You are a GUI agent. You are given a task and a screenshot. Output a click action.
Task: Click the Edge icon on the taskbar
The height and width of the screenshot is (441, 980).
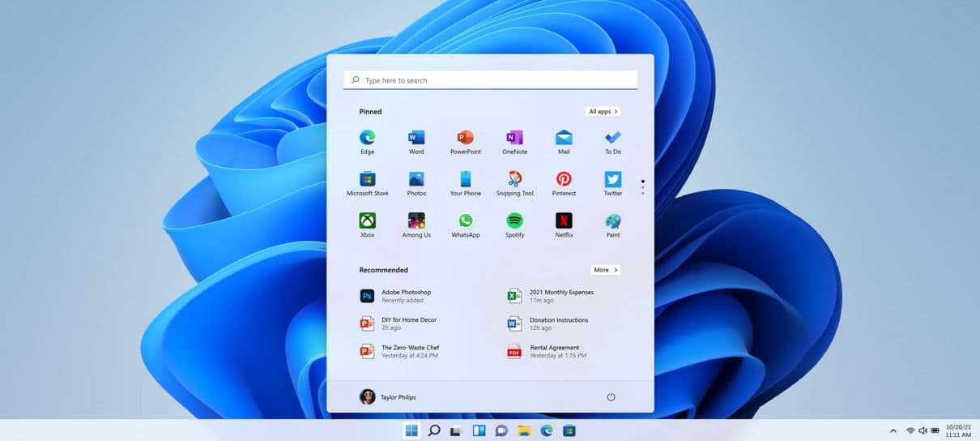tap(547, 430)
